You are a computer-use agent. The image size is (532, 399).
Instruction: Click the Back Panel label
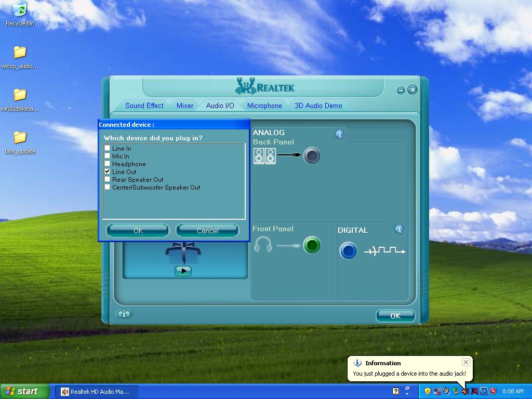[273, 142]
